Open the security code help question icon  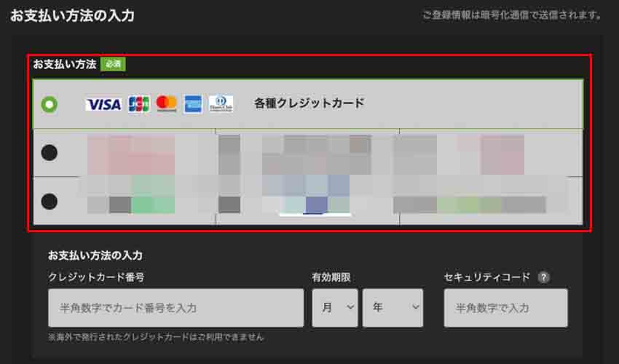[x=543, y=277]
